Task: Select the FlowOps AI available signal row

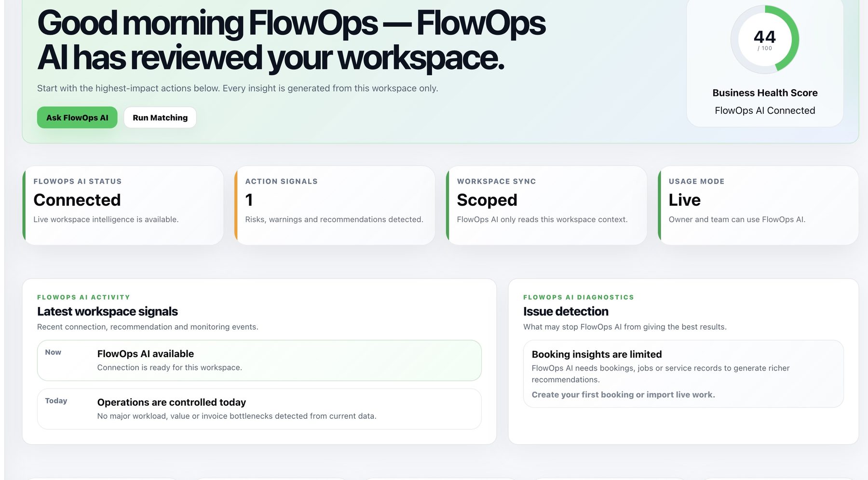Action: (259, 360)
